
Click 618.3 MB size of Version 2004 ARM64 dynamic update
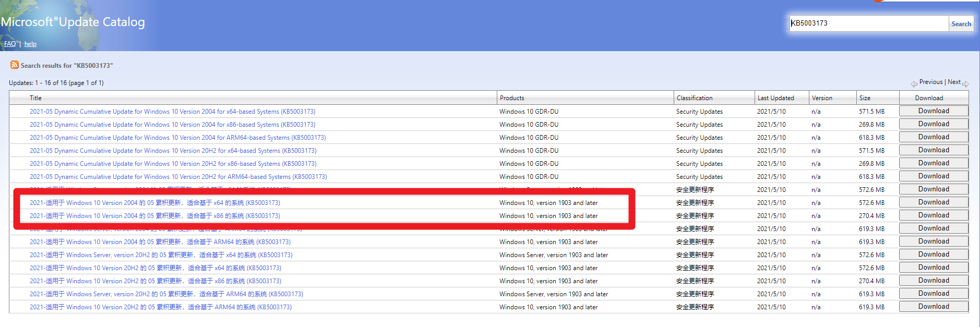[x=871, y=138]
